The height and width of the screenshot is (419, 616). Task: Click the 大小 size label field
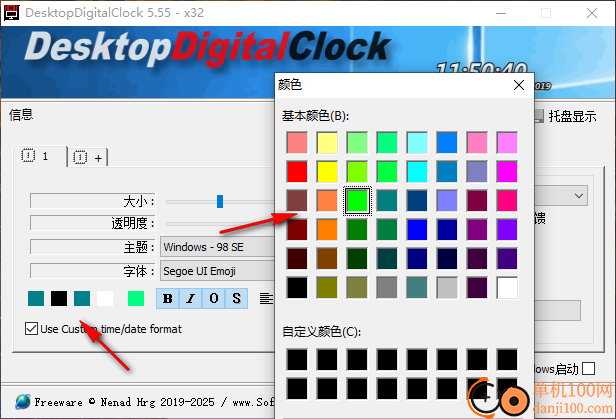click(x=92, y=201)
